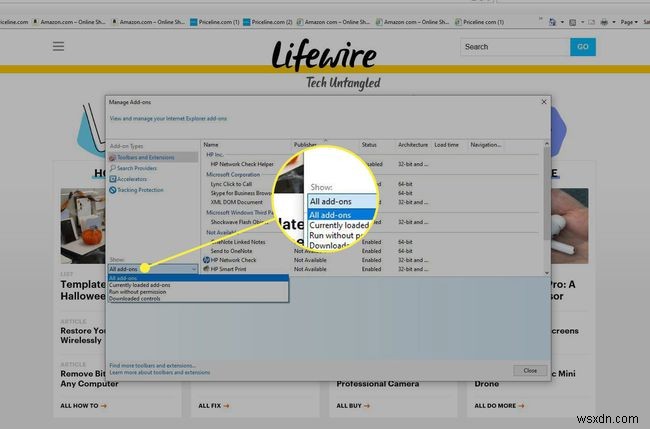650x429 pixels.
Task: Click the blue GO search button
Action: (583, 47)
